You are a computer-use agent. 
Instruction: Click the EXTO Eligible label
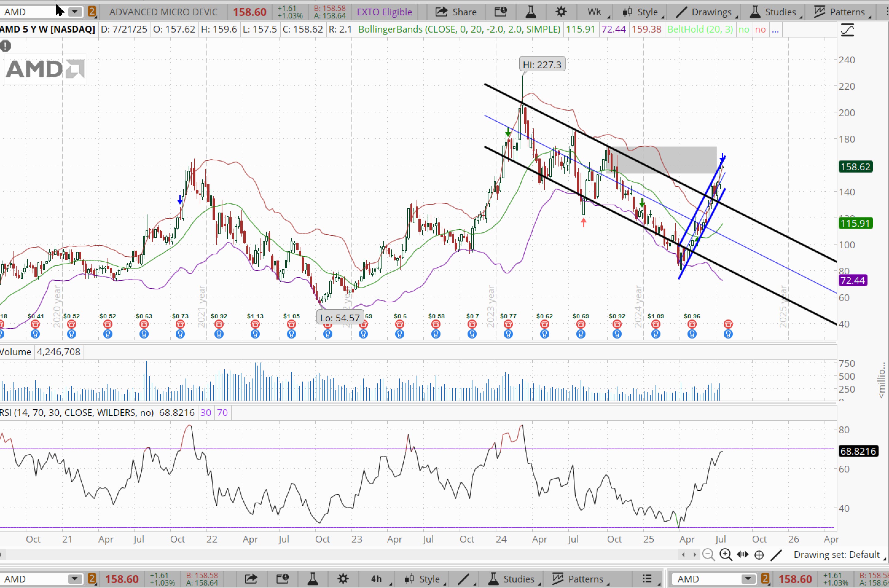click(384, 12)
